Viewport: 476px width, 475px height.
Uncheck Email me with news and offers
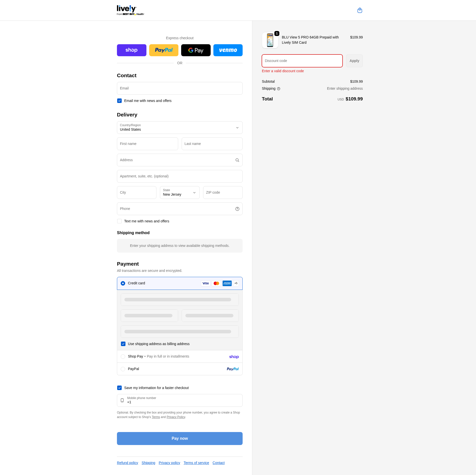(119, 101)
